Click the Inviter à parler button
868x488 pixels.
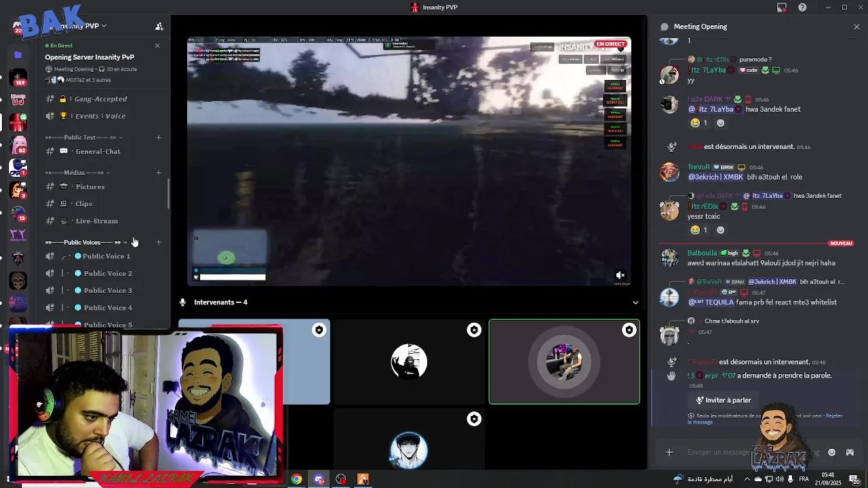[723, 401]
